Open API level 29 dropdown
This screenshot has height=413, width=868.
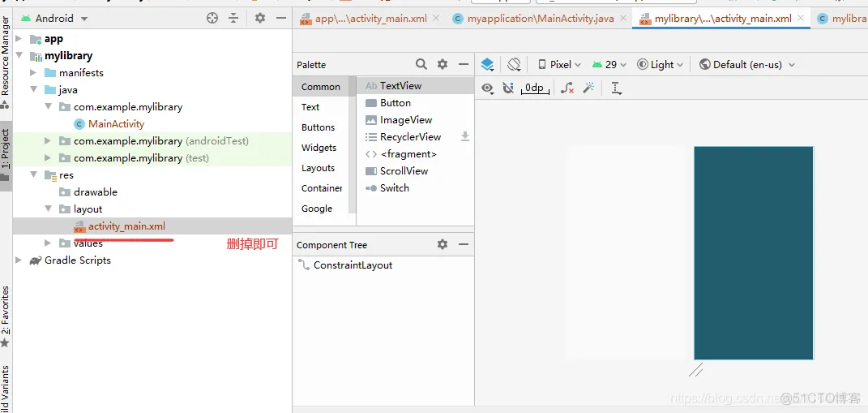point(609,65)
